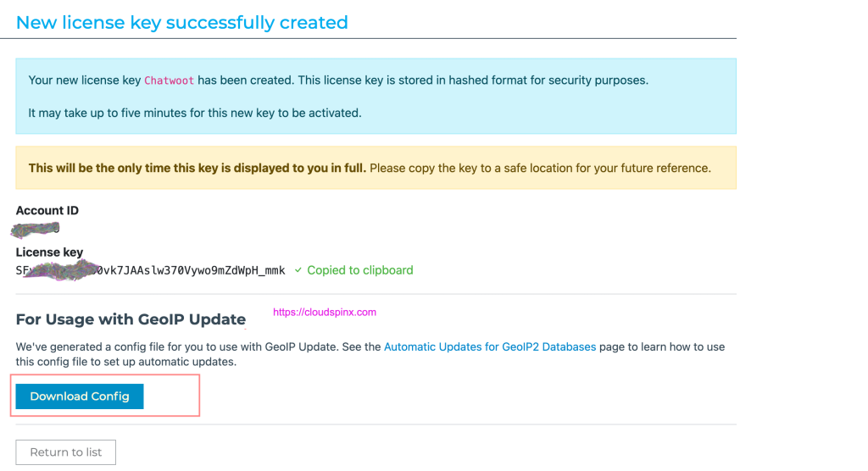
Task: Click Return to list button
Action: click(x=65, y=452)
